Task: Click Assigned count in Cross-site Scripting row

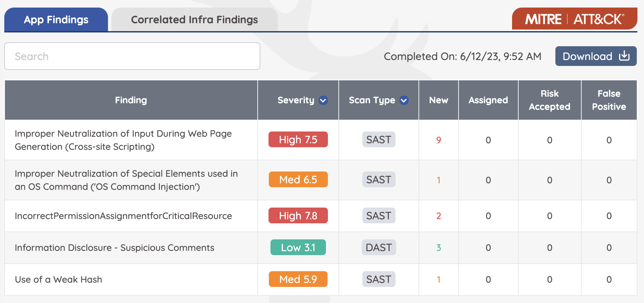Action: click(488, 140)
